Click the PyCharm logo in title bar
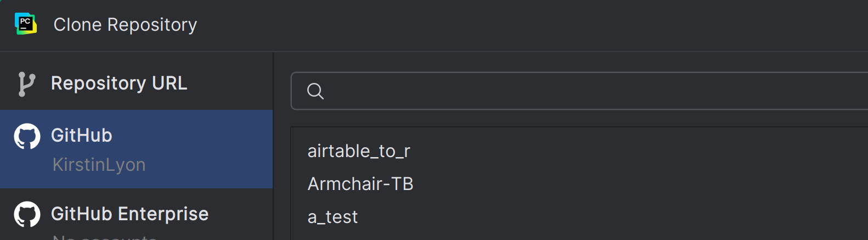 tap(26, 24)
